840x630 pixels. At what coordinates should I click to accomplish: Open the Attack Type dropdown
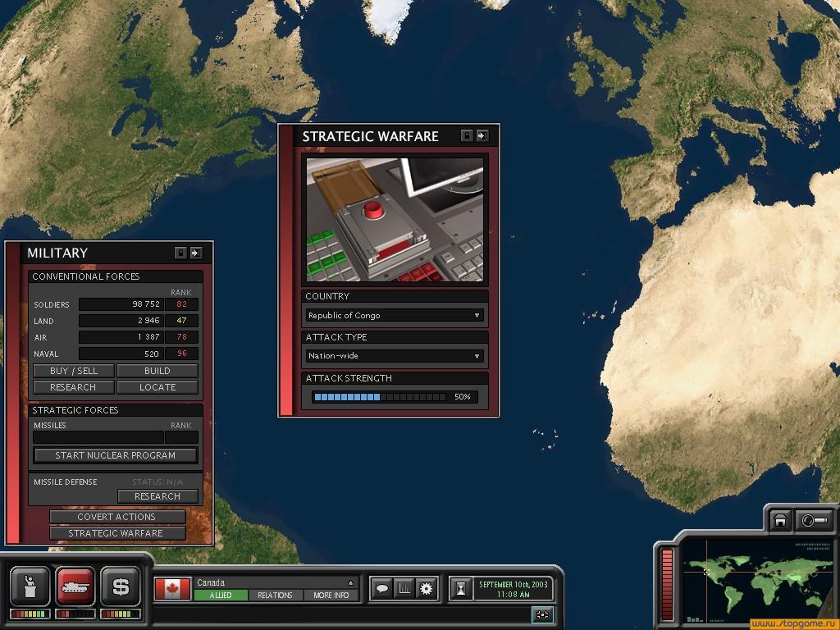pos(477,356)
